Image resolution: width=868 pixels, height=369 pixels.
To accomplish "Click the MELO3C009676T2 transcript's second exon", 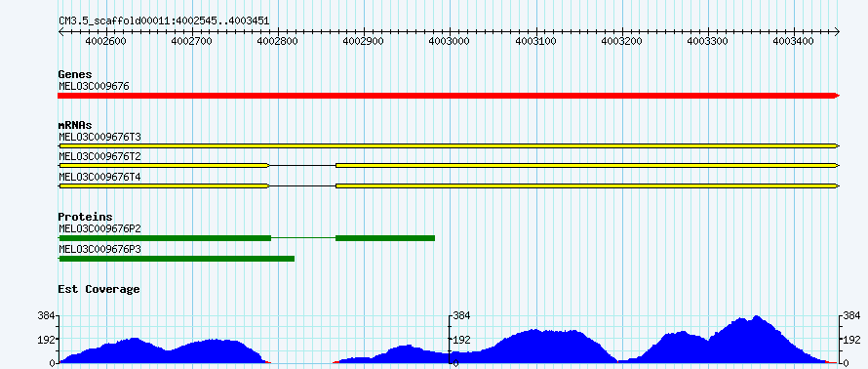I will [587, 166].
